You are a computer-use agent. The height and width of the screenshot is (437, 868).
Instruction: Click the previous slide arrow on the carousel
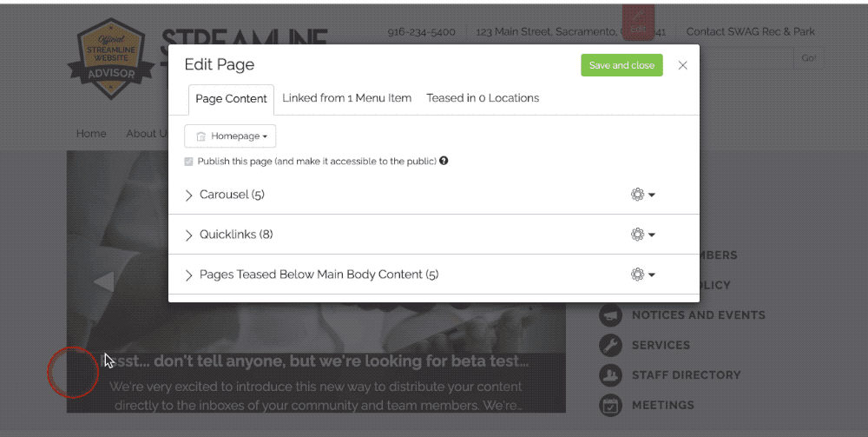103,281
